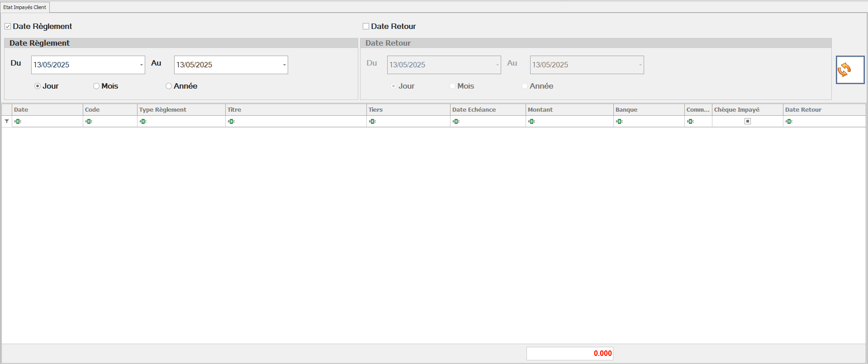
Task: Click the Montant column filter operator icon
Action: 532,121
